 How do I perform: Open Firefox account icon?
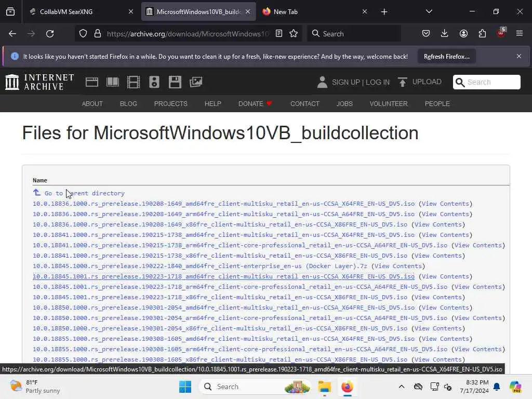[x=463, y=34]
